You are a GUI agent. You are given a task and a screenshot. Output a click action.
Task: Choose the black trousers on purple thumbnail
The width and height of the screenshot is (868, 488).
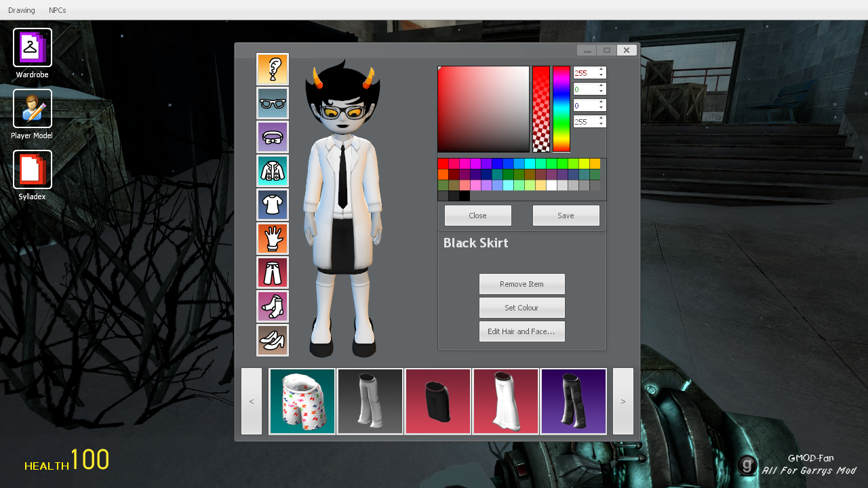coord(574,401)
